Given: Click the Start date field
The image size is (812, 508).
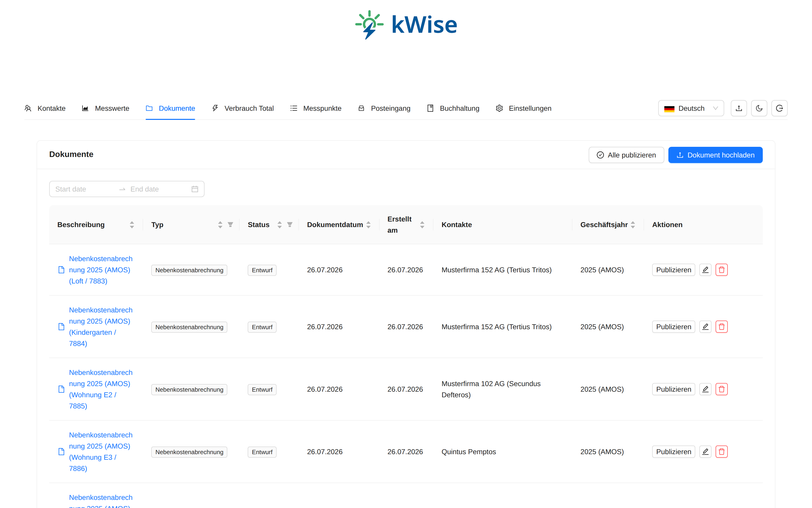Looking at the screenshot, I should click(84, 189).
